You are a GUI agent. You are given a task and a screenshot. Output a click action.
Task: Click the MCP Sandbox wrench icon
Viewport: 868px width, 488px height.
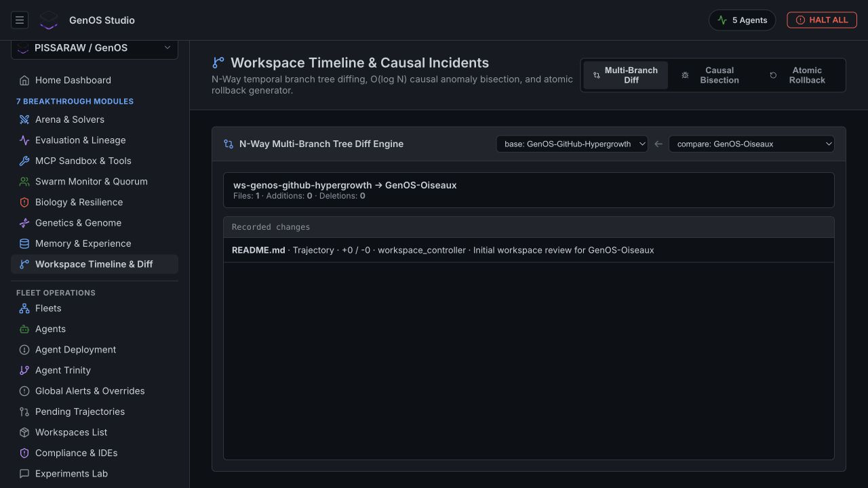point(24,161)
